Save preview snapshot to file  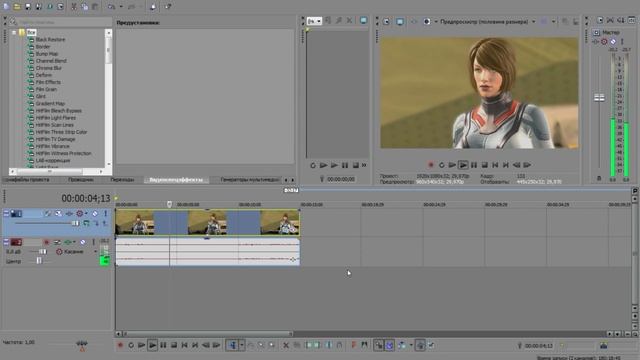(576, 21)
